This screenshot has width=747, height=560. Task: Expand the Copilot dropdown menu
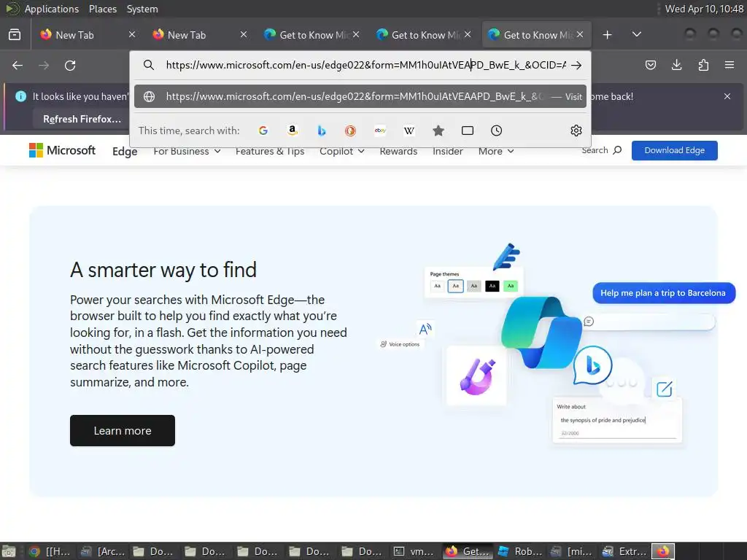(342, 152)
